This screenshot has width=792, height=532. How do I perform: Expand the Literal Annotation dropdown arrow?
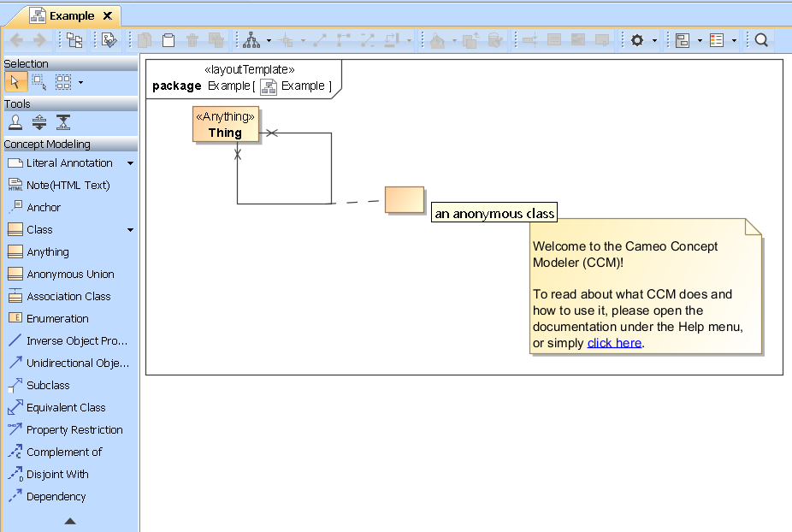[x=131, y=163]
